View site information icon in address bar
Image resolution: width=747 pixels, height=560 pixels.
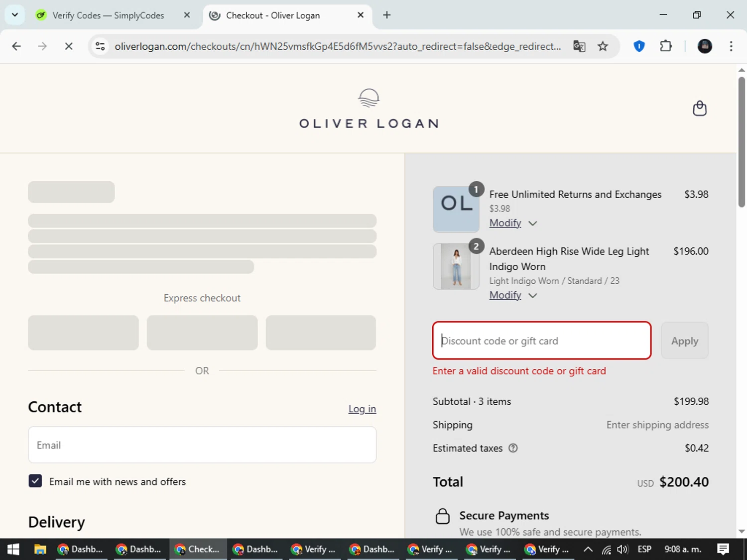click(100, 46)
